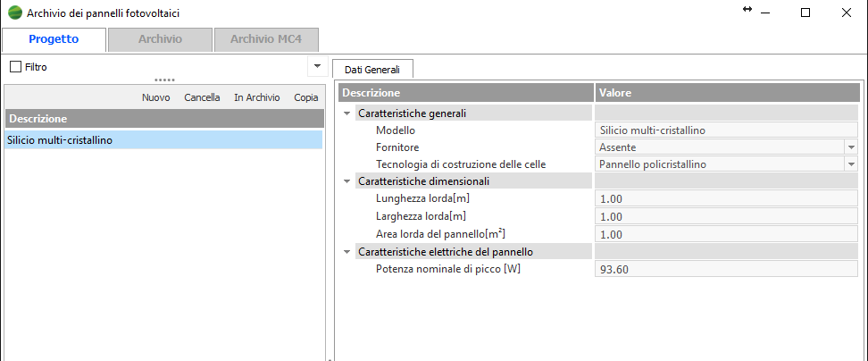Open the Fornitore dropdown
The width and height of the screenshot is (868, 361).
click(851, 147)
